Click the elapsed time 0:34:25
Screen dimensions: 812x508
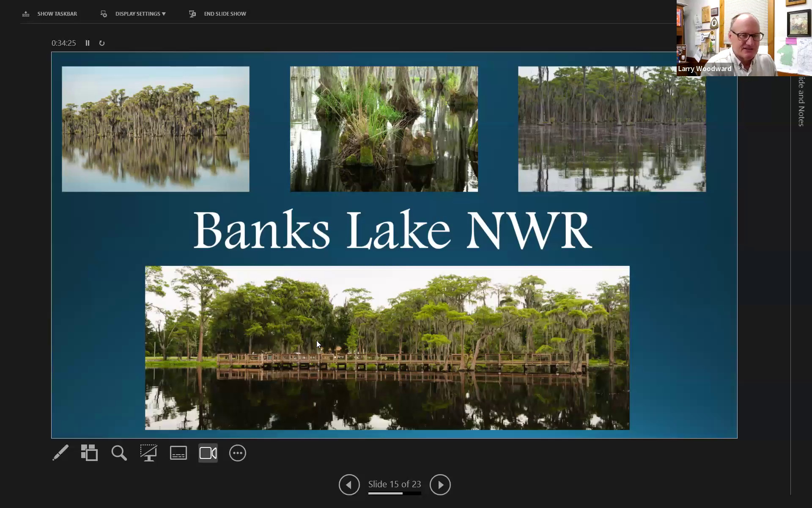tap(64, 43)
